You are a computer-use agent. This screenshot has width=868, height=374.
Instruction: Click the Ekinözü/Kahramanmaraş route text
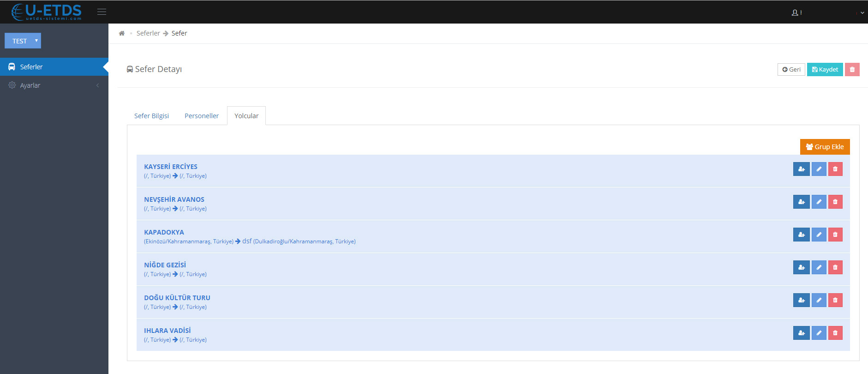(189, 241)
